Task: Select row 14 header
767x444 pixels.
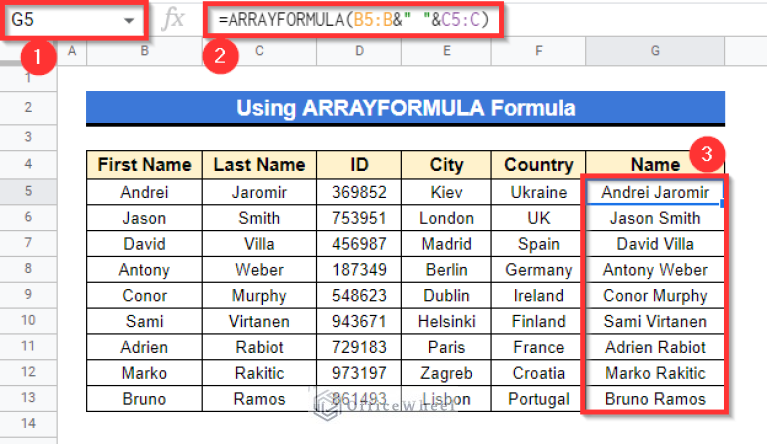Action: [x=28, y=423]
